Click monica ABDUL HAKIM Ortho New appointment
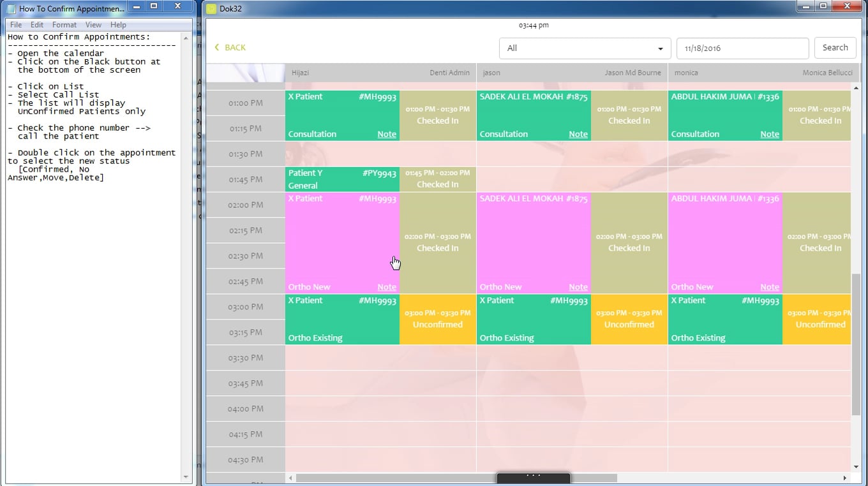Screen dimensions: 868x486 tap(725, 243)
